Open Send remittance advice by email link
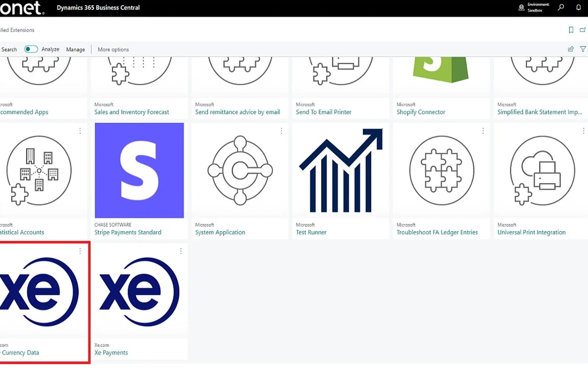 click(237, 112)
